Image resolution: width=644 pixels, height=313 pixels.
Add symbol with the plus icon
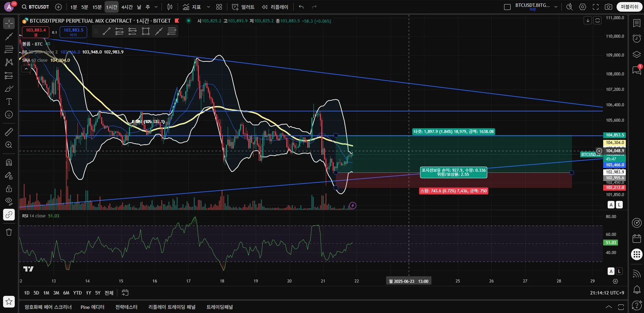tap(58, 7)
